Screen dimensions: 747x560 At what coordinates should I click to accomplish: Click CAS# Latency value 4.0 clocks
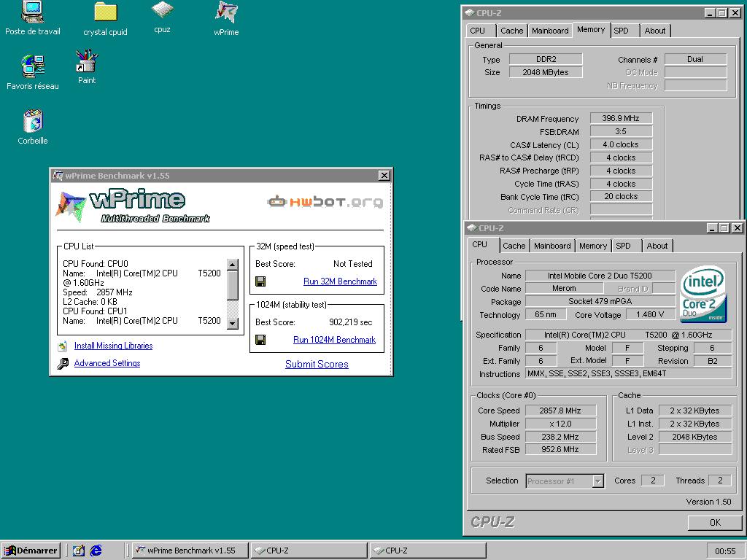coord(621,144)
